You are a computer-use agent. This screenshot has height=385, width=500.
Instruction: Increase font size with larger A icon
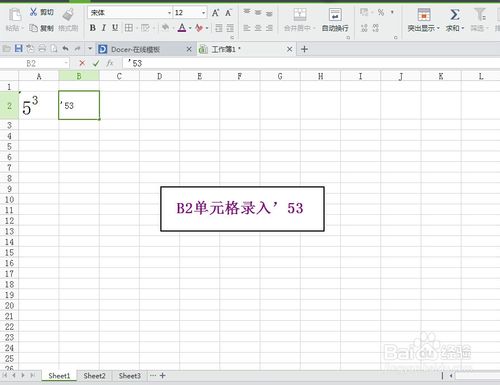(x=216, y=13)
